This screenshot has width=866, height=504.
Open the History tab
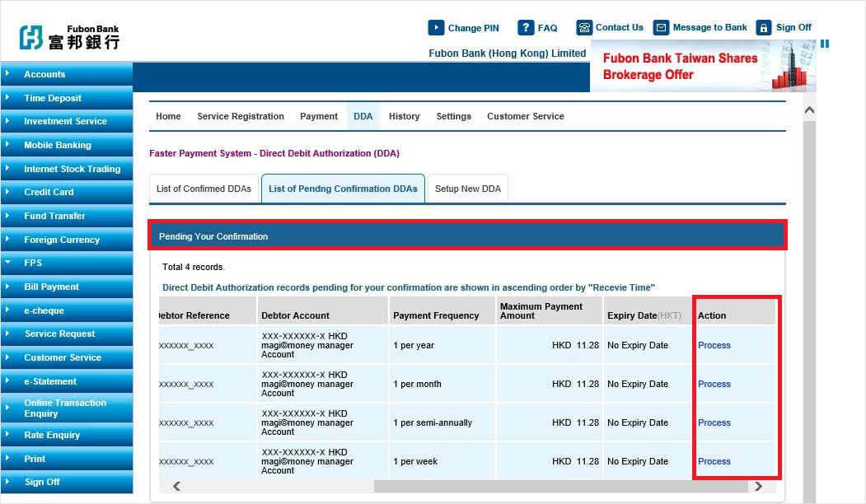pyautogui.click(x=405, y=116)
